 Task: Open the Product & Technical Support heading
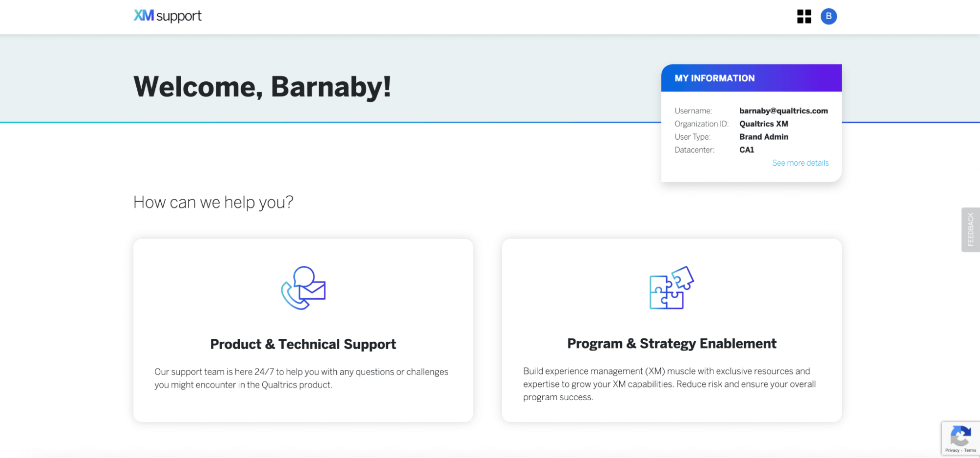(x=303, y=344)
